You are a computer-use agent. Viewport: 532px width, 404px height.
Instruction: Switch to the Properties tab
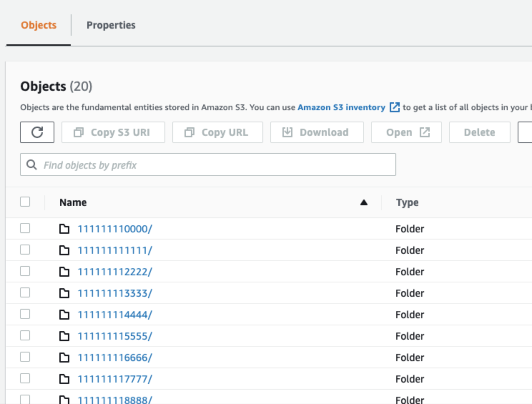point(111,25)
